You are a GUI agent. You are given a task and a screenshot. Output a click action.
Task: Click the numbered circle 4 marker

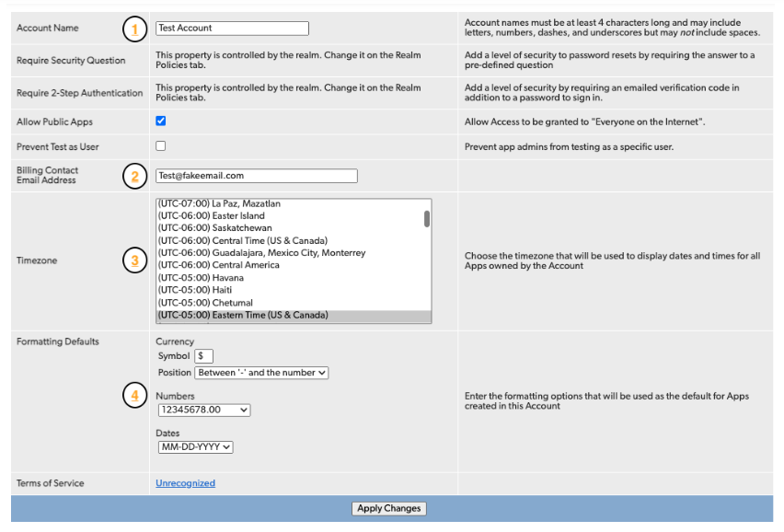coord(135,396)
